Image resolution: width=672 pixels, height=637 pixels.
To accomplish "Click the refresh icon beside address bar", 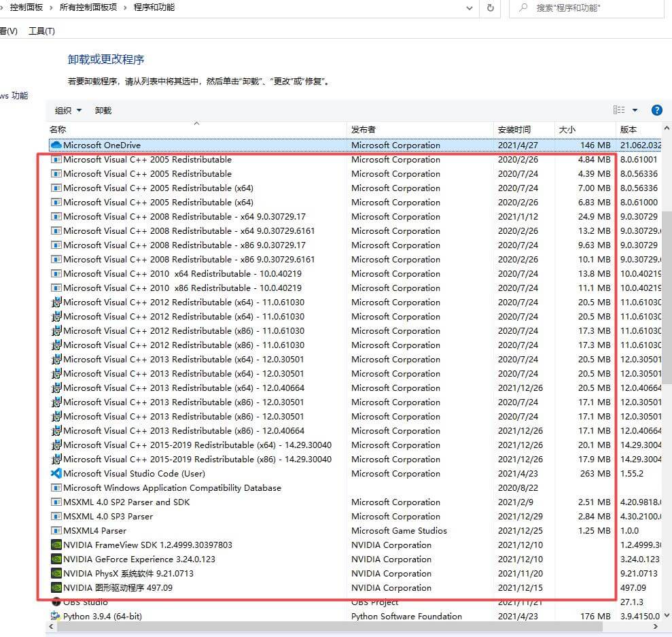I will point(491,7).
